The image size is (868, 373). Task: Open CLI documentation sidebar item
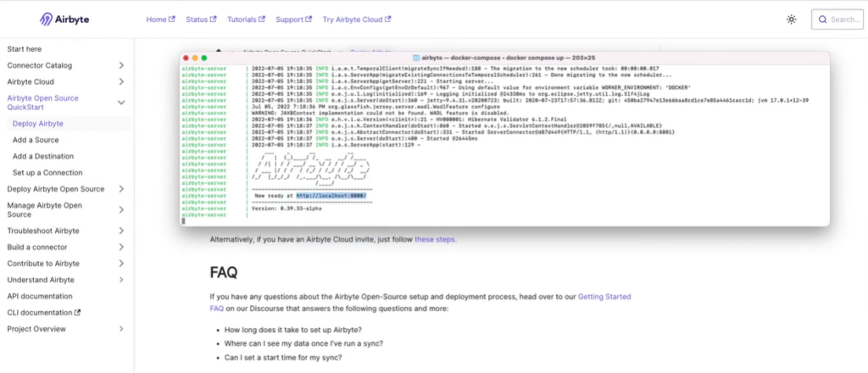click(40, 312)
